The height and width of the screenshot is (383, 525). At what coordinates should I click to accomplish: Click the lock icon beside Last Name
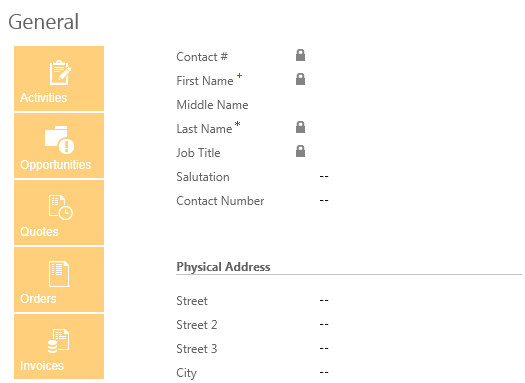(x=300, y=127)
